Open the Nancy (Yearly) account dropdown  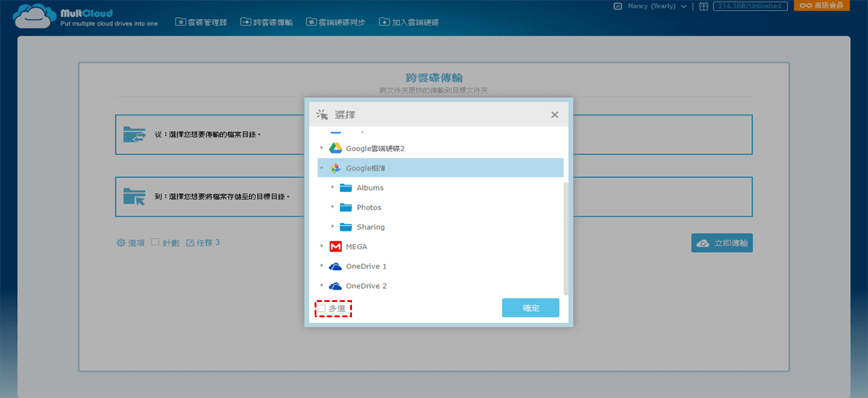tap(656, 6)
